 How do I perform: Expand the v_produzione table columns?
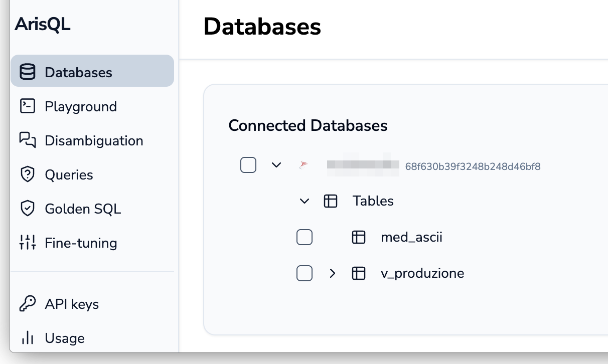tap(332, 273)
